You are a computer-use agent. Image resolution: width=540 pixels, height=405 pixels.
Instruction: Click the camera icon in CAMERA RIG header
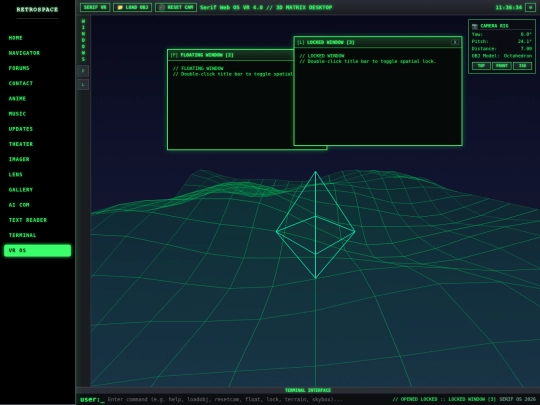[475, 26]
